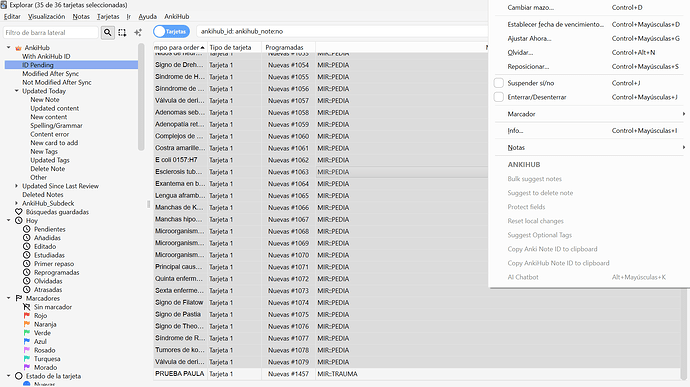Open the Marcador submenu arrow

tap(683, 114)
